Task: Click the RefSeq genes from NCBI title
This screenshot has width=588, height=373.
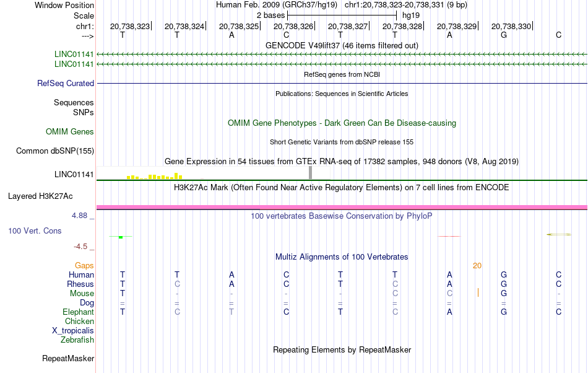Action: (342, 74)
